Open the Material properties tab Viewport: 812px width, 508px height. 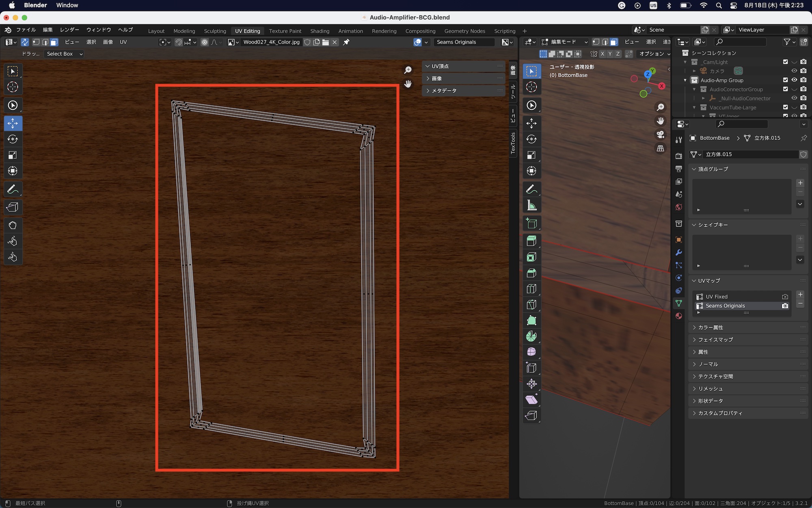[679, 316]
